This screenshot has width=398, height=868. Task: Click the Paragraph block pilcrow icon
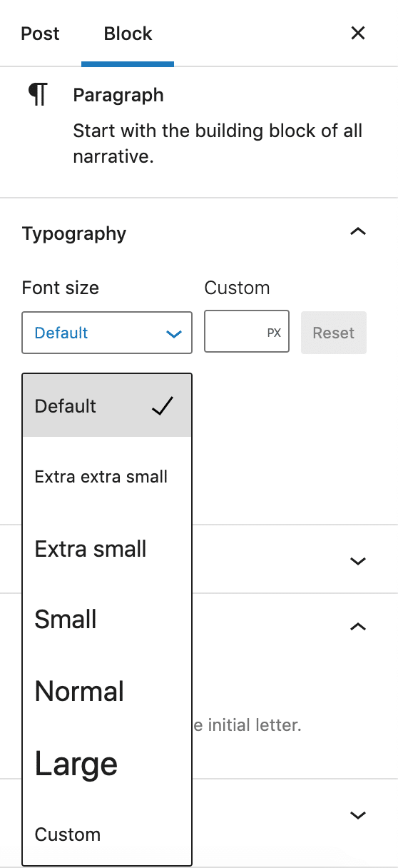[x=37, y=95]
